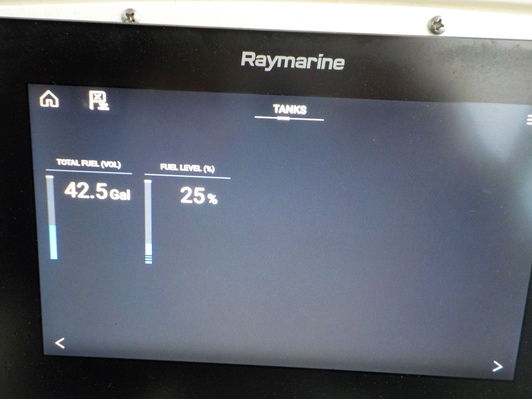Tap the top cap of fuel level gauge
532x399 pixels.
pyautogui.click(x=148, y=181)
